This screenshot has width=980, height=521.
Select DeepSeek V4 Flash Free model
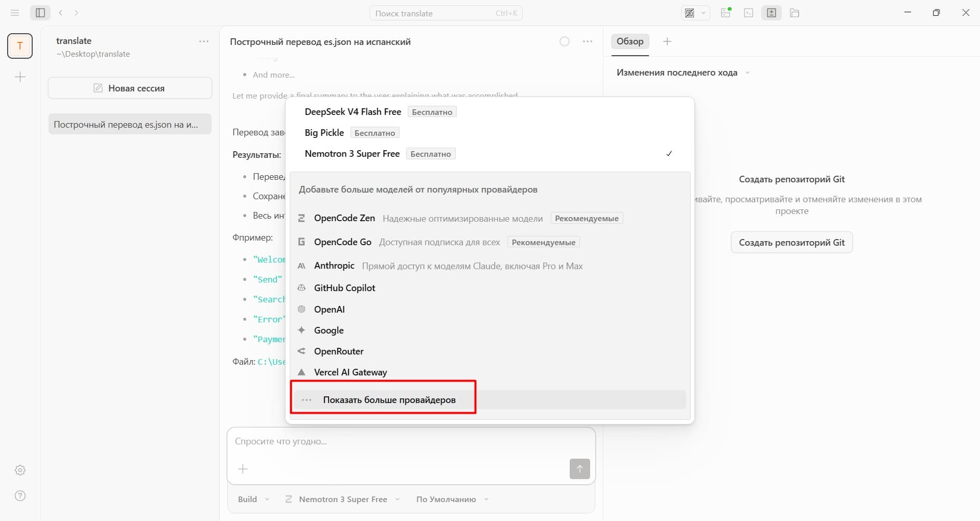[x=489, y=112]
